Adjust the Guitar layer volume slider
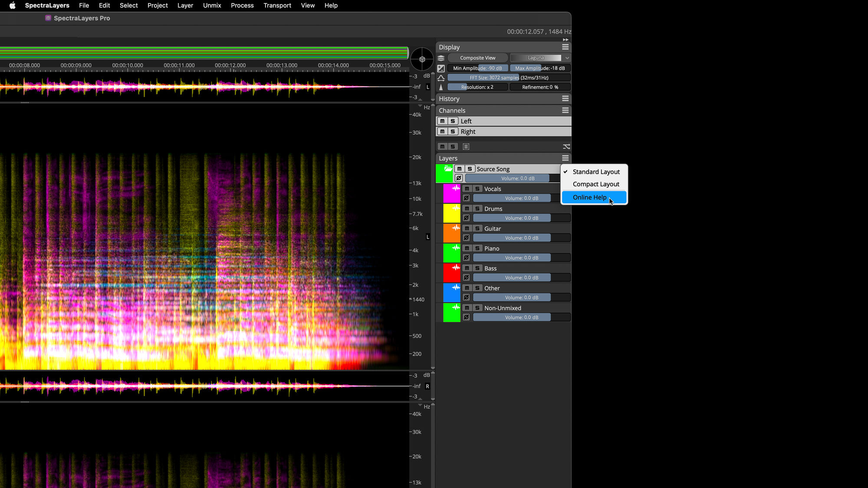This screenshot has width=868, height=488. (512, 238)
